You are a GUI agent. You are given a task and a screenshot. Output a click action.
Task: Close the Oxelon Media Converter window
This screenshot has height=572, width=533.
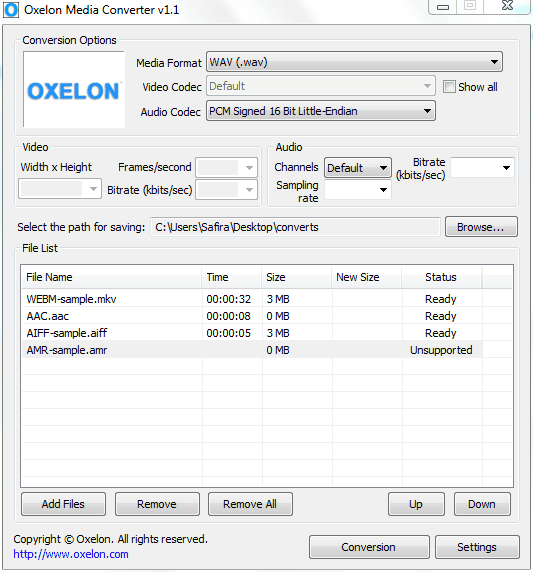tap(507, 6)
